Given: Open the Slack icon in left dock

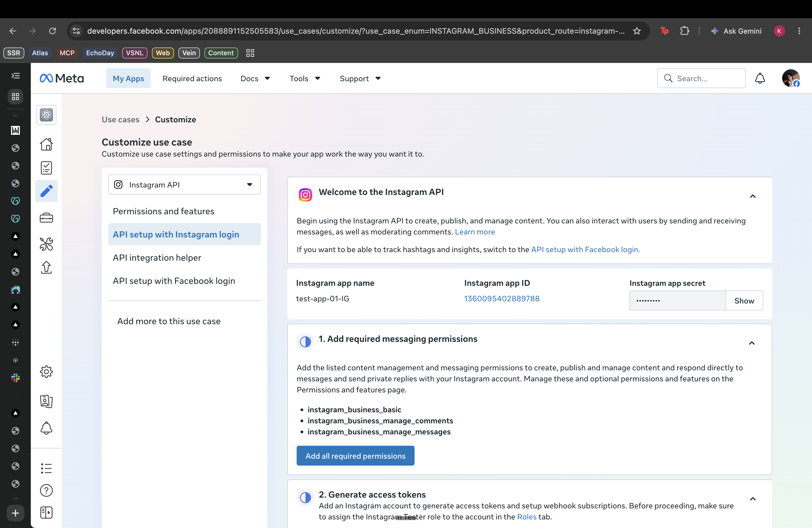Looking at the screenshot, I should pos(15,377).
